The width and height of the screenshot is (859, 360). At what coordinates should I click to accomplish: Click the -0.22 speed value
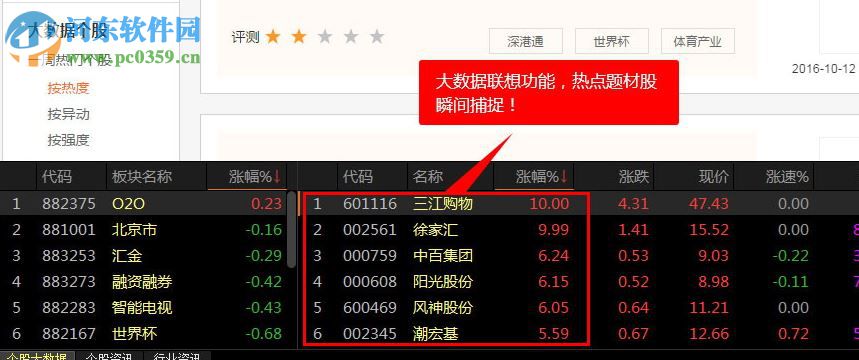point(791,255)
